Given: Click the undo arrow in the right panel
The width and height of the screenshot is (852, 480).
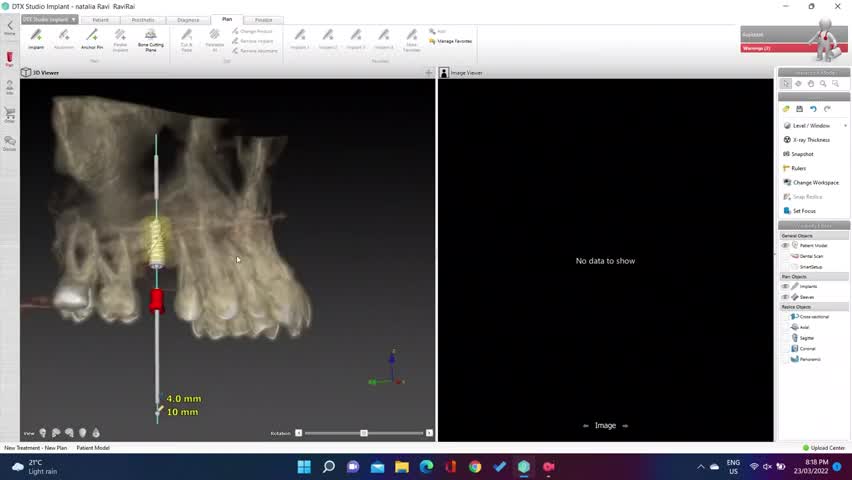Looking at the screenshot, I should (x=813, y=109).
